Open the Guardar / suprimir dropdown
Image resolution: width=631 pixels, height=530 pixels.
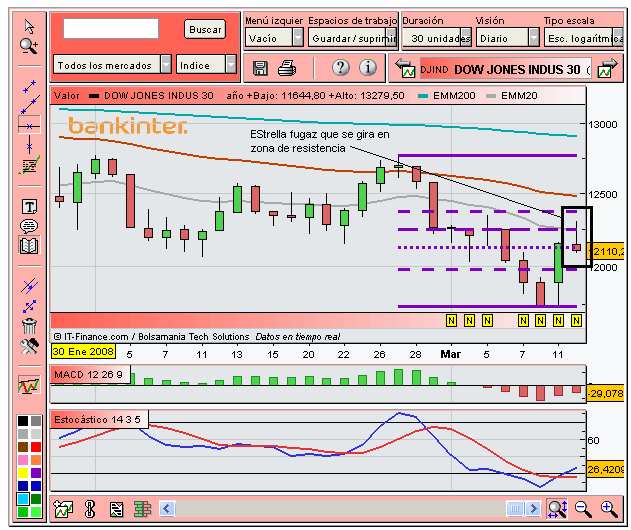[x=353, y=38]
